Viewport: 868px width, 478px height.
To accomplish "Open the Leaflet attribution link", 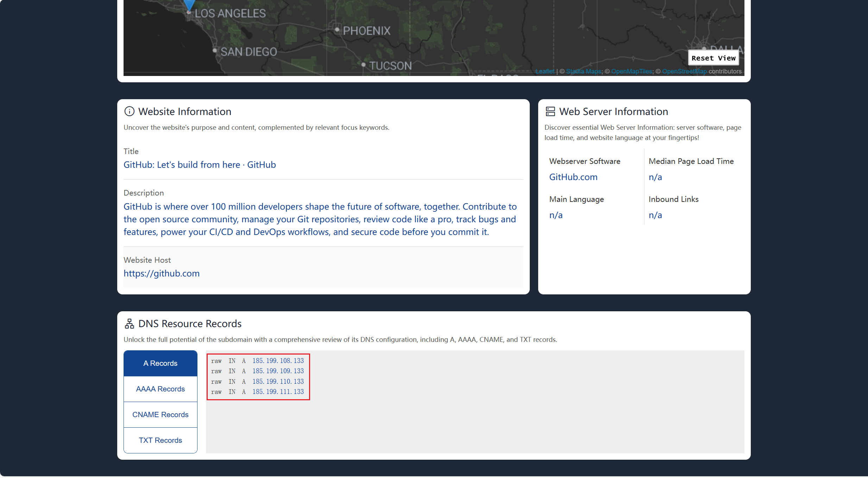I will pos(545,71).
